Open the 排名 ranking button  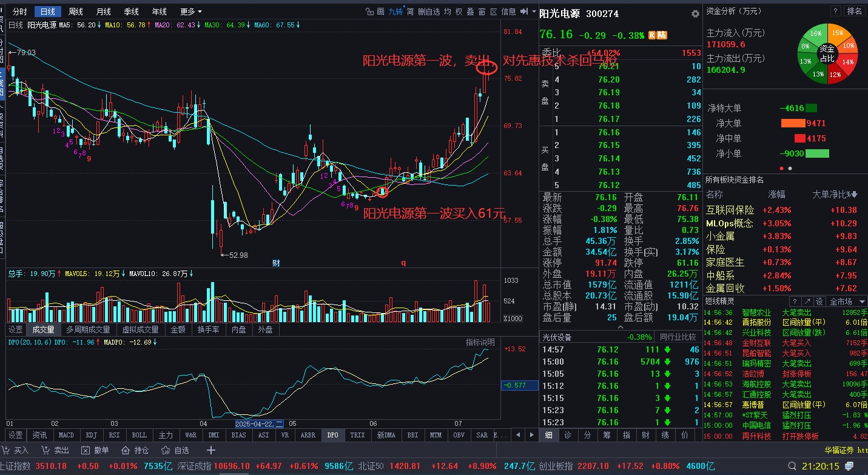click(x=854, y=11)
